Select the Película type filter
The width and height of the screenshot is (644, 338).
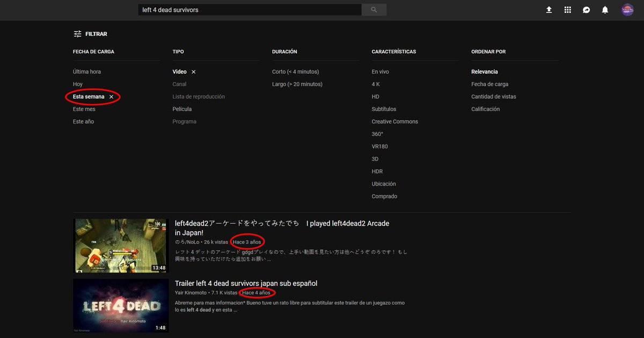coord(182,109)
